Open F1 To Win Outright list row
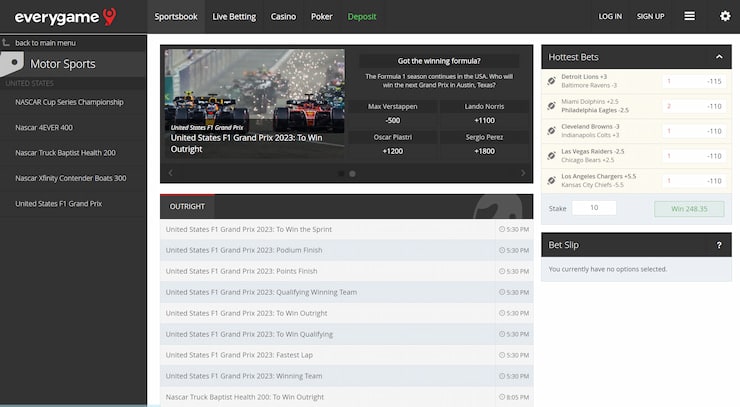The width and height of the screenshot is (740, 407). point(346,313)
